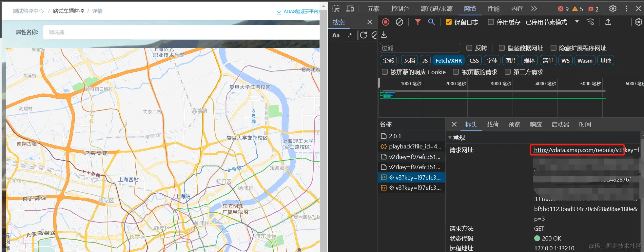The image size is (644, 252).
Task: Switch to the Memory tab
Action: [517, 9]
